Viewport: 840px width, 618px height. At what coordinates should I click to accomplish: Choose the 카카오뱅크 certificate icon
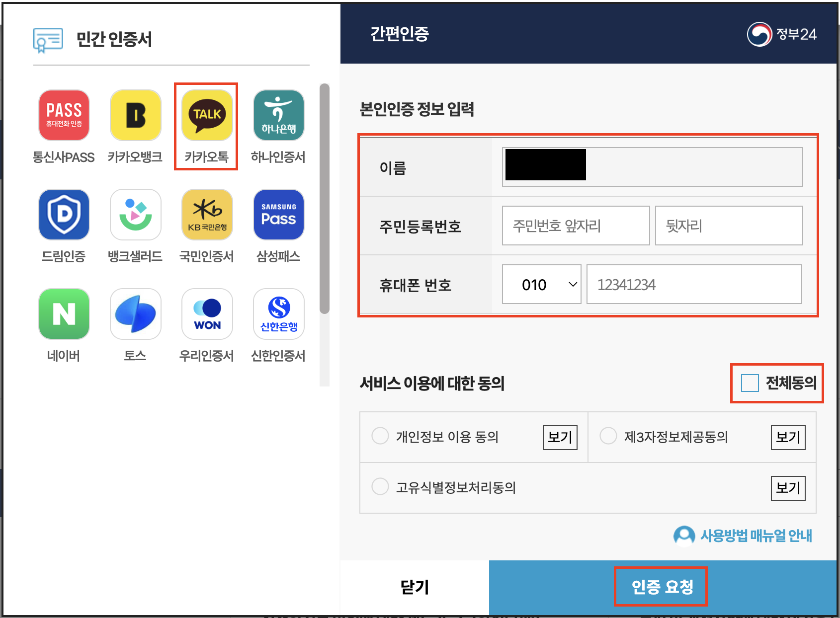point(136,115)
